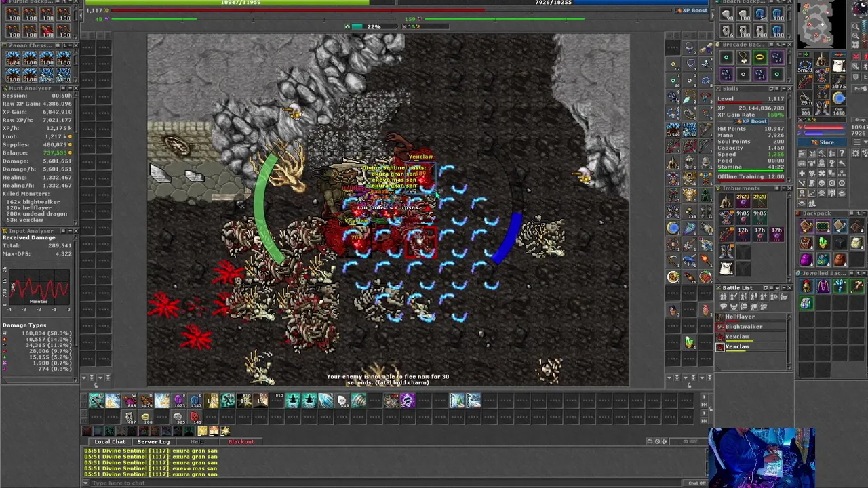Click the trophy icon below Store
This screenshot has width=868, height=488.
tap(831, 163)
